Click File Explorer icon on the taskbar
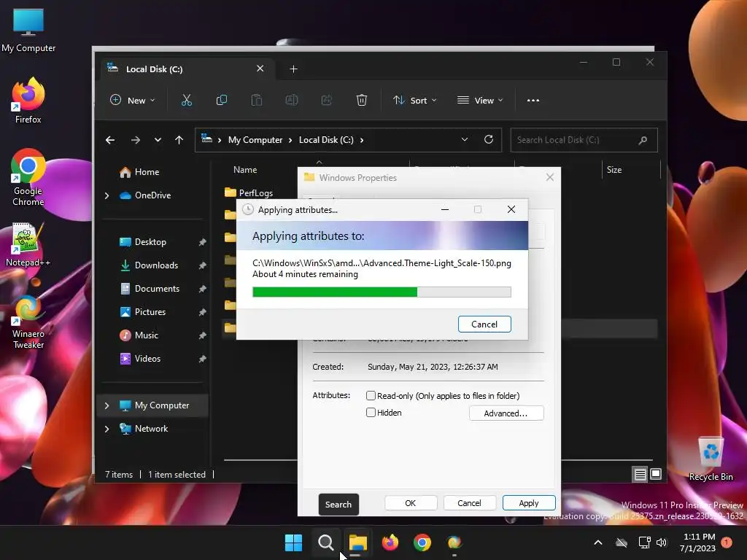The width and height of the screenshot is (747, 560). [x=357, y=542]
